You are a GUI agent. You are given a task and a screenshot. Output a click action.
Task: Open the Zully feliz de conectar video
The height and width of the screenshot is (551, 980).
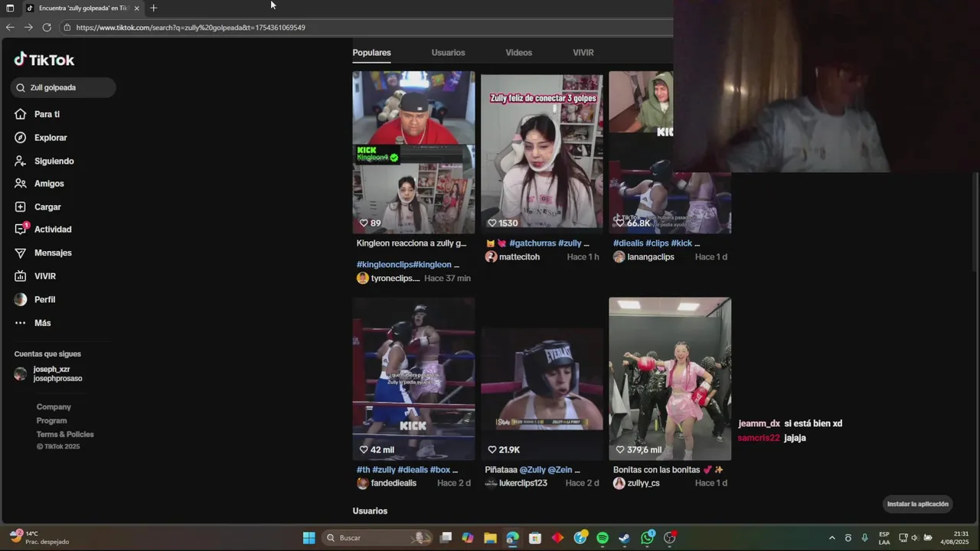click(541, 152)
